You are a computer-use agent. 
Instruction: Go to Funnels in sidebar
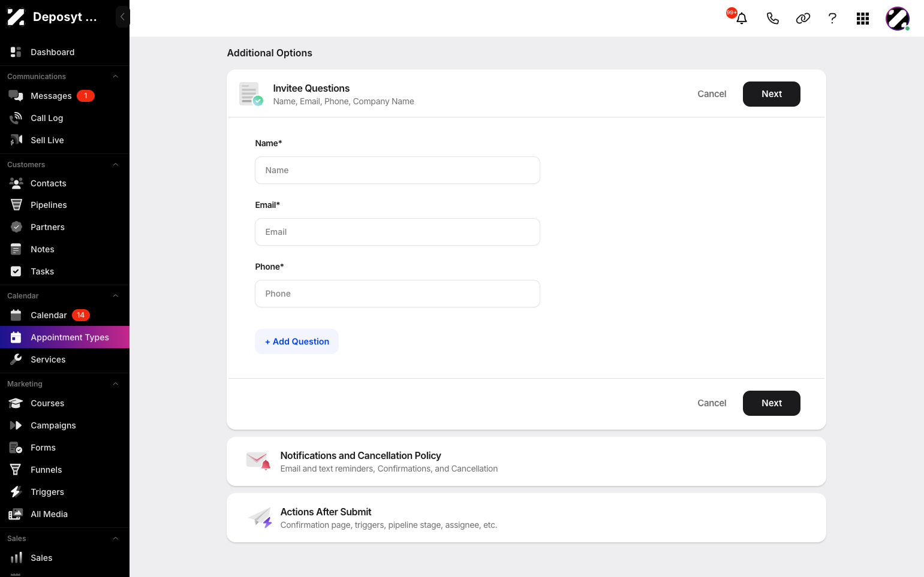pyautogui.click(x=65, y=470)
